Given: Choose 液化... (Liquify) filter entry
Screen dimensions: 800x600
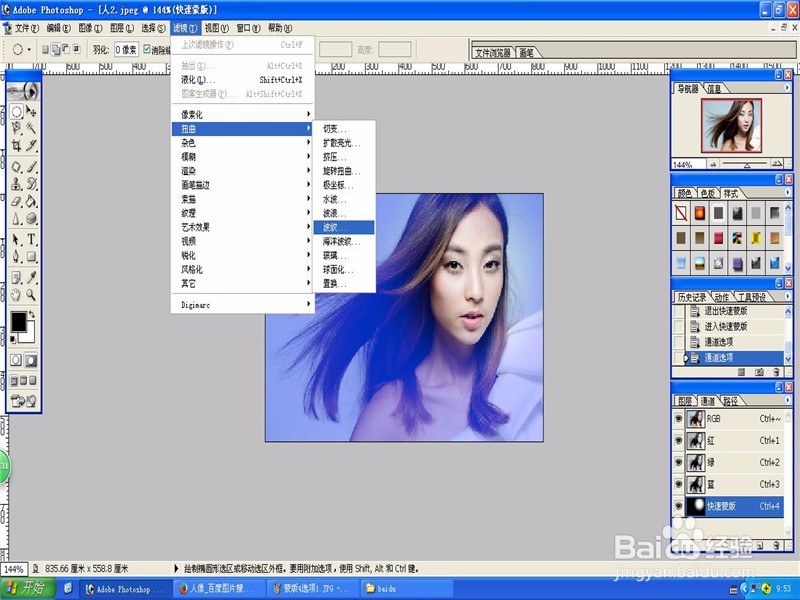Looking at the screenshot, I should 242,80.
